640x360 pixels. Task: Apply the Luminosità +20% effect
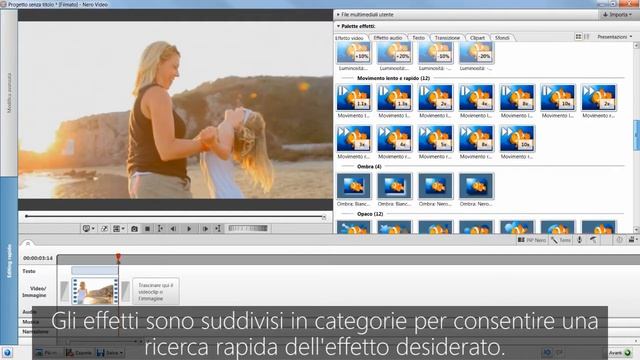click(x=394, y=53)
